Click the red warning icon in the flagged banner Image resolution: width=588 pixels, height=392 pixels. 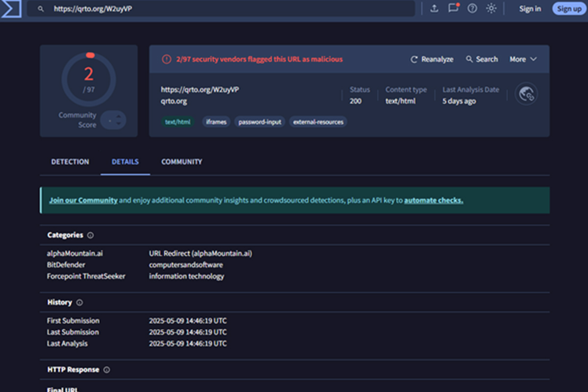pos(167,59)
